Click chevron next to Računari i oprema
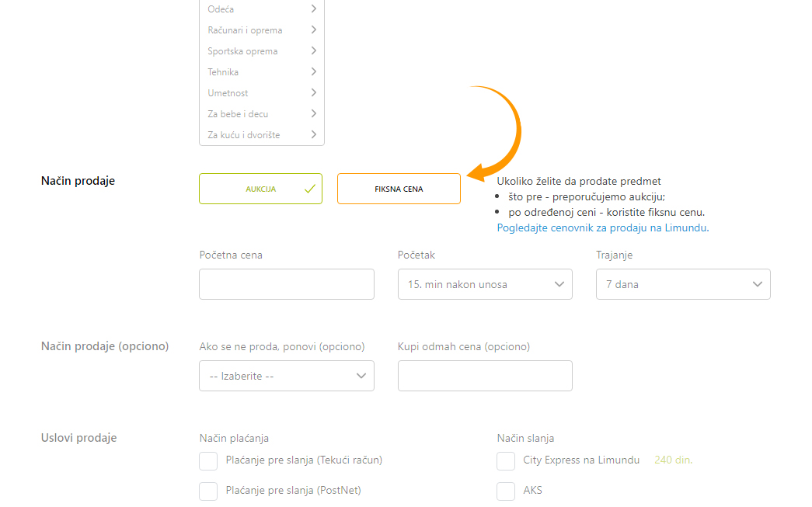Screen dimensions: 812x507 coord(313,30)
